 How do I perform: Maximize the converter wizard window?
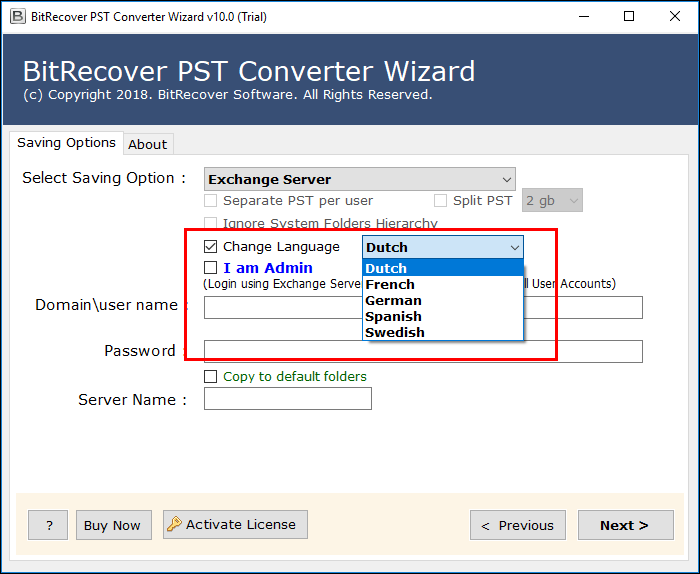628,16
